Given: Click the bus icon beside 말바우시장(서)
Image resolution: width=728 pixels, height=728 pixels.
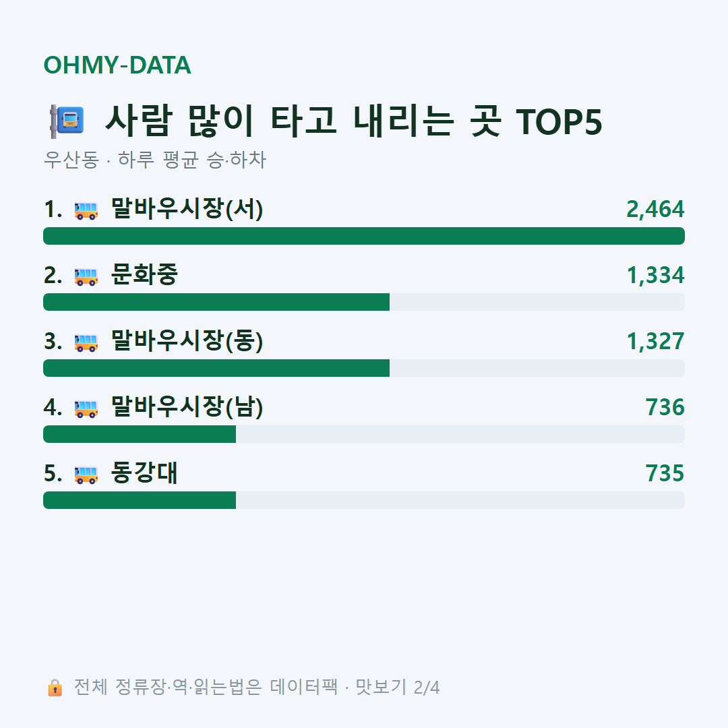Looking at the screenshot, I should coord(86,210).
